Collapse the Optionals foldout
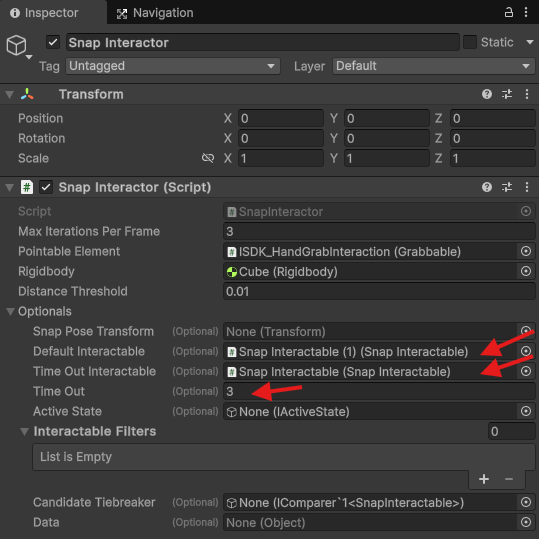539x539 pixels. coord(10,311)
